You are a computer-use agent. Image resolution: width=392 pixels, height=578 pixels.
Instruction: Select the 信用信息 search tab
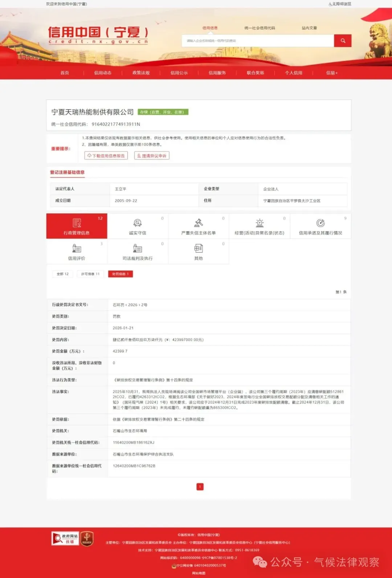click(x=210, y=28)
